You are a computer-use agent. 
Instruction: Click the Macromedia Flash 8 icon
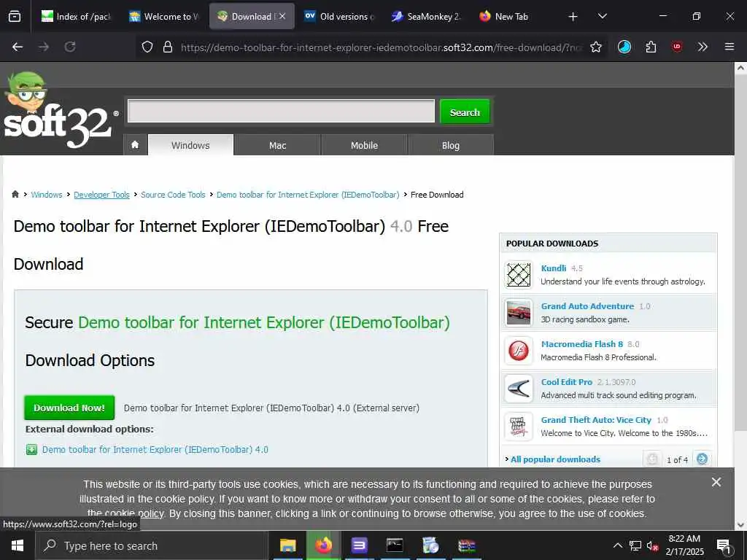click(519, 351)
